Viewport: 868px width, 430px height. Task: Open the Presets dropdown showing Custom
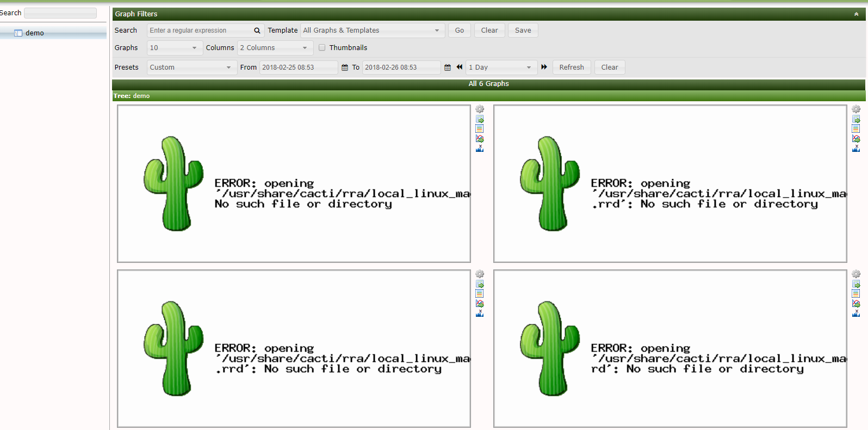pyautogui.click(x=191, y=67)
